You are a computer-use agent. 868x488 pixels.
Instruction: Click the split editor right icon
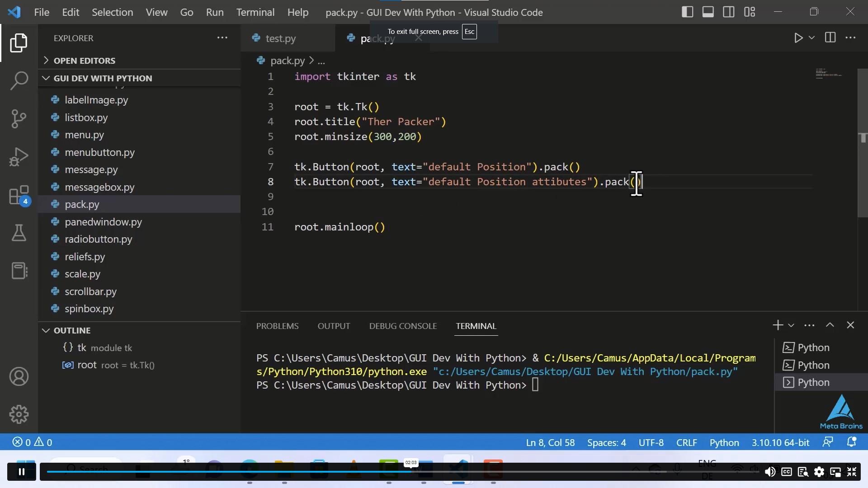pyautogui.click(x=830, y=38)
